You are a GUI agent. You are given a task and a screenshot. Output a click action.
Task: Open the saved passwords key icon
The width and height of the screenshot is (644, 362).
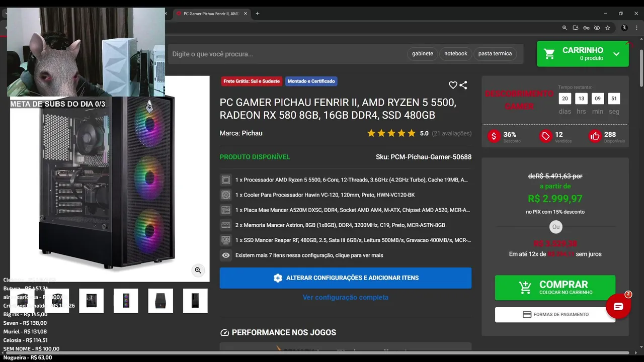pos(586,28)
